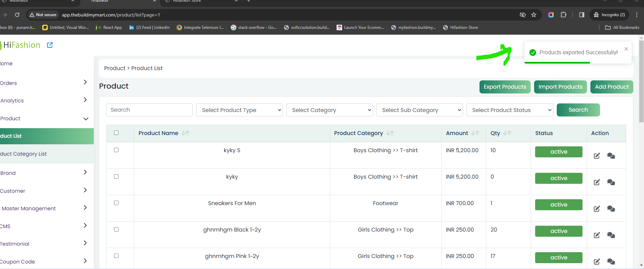
Task: Open Product Category List sidebar item
Action: pos(47,154)
